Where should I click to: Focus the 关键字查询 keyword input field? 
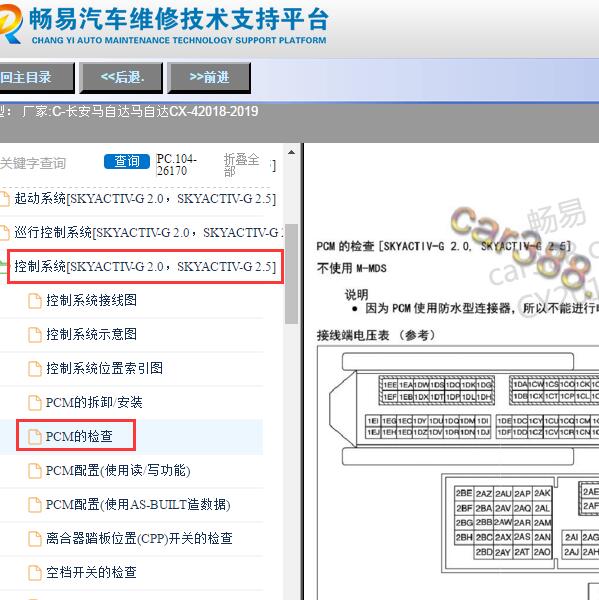click(50, 163)
